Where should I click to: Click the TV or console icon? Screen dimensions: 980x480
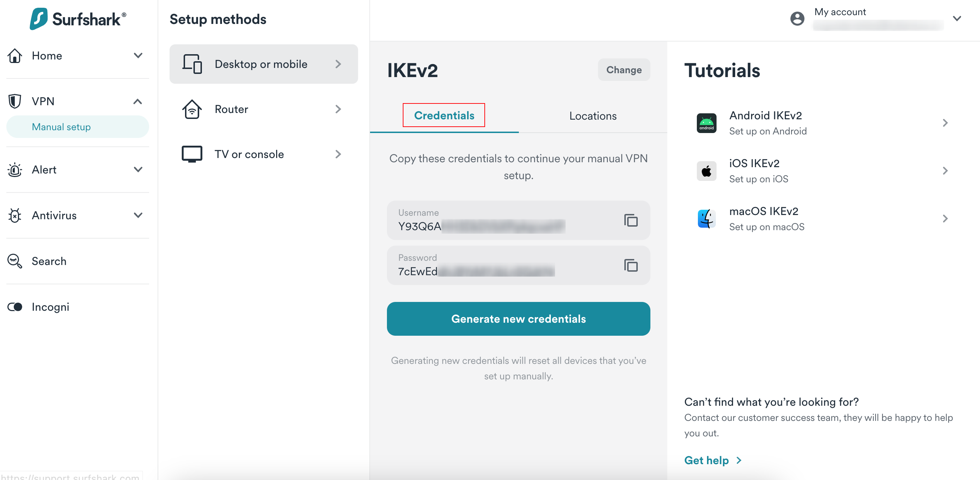192,154
